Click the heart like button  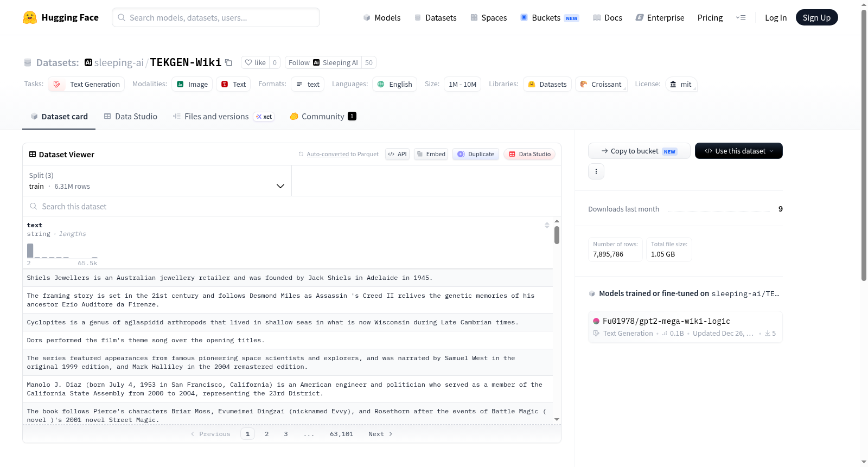click(254, 62)
